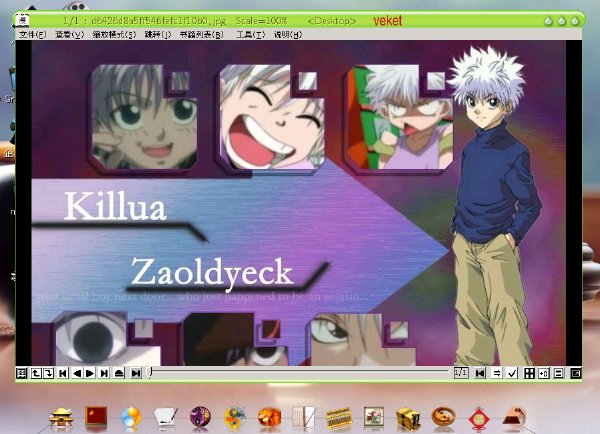Click the fullscreen icon at toolbar end

576,373
